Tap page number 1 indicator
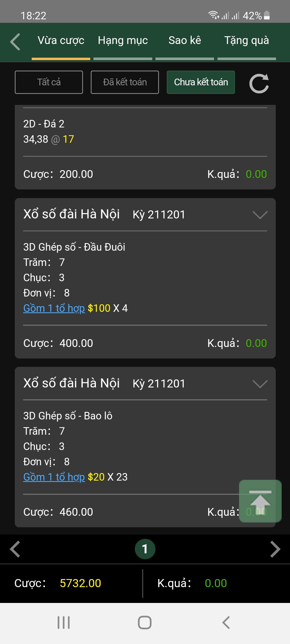 [145, 549]
